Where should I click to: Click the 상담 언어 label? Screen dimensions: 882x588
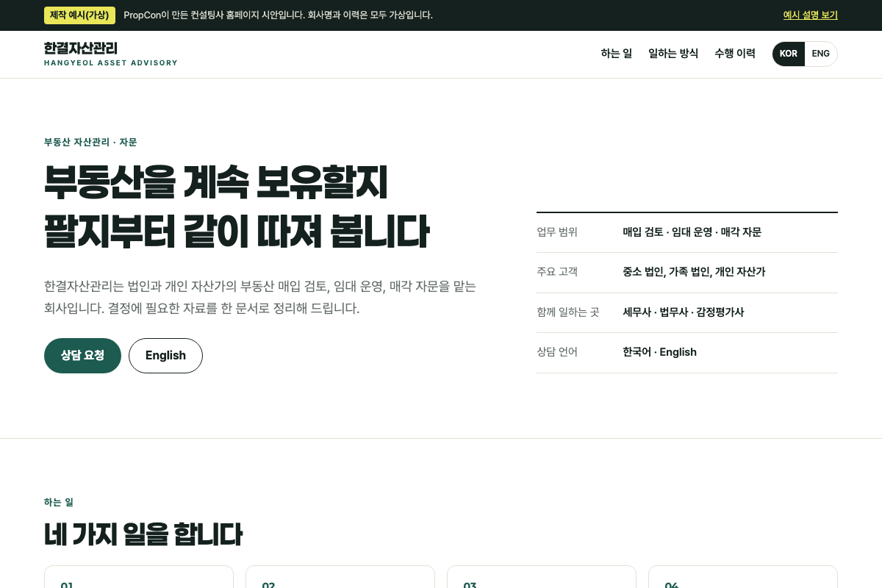[x=557, y=352]
